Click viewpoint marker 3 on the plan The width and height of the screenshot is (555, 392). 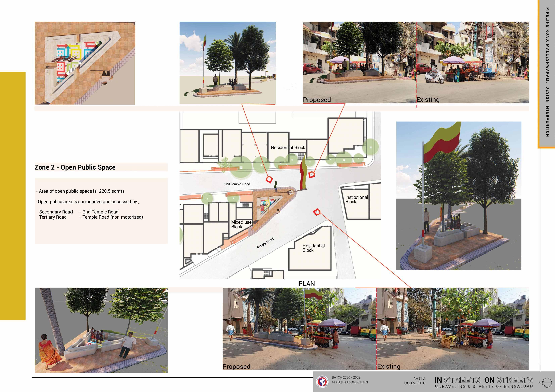317,212
